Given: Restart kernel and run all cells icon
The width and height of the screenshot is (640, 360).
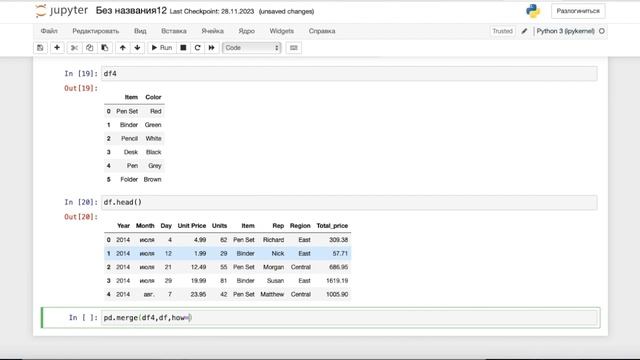Looking at the screenshot, I should pyautogui.click(x=211, y=48).
